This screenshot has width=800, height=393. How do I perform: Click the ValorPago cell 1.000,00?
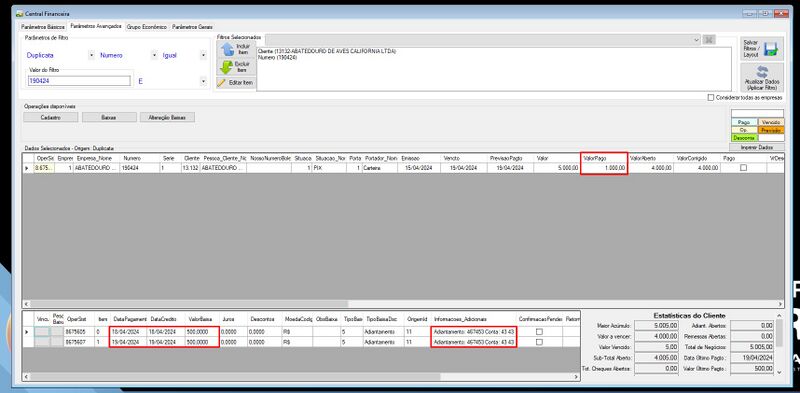(604, 167)
